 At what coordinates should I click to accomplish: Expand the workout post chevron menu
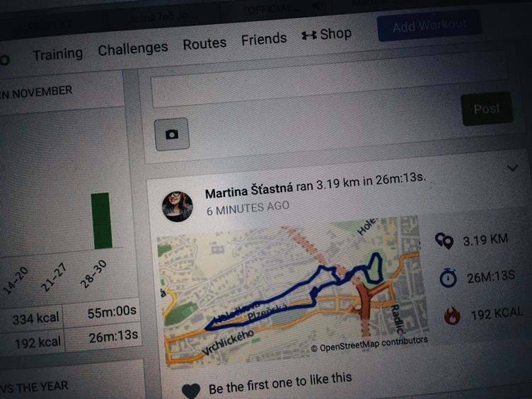pyautogui.click(x=512, y=168)
